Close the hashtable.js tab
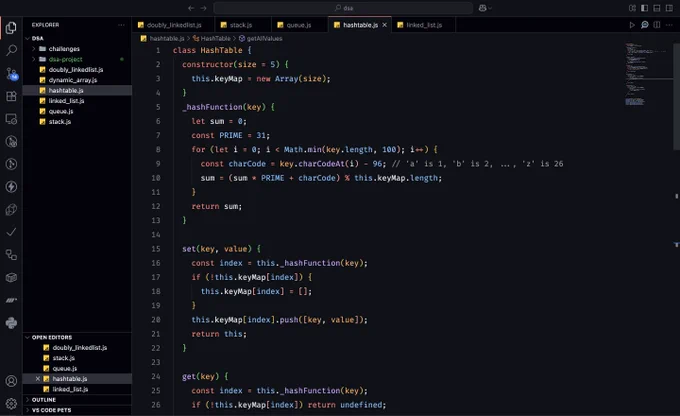 pyautogui.click(x=384, y=25)
